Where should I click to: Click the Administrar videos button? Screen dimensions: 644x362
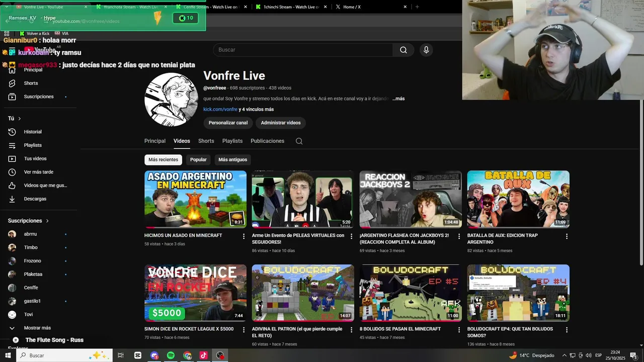click(x=281, y=123)
